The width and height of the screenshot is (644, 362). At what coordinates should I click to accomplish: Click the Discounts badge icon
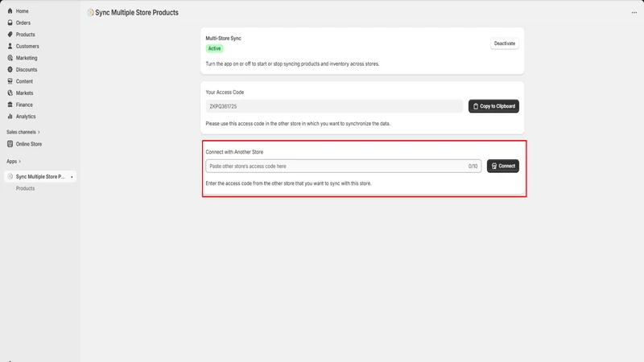pos(10,69)
